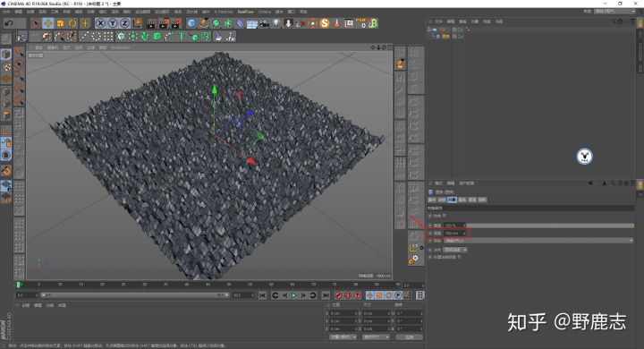This screenshot has height=349, width=644.
Task: Open the object mode dropdown in coordinates
Action: [343, 337]
